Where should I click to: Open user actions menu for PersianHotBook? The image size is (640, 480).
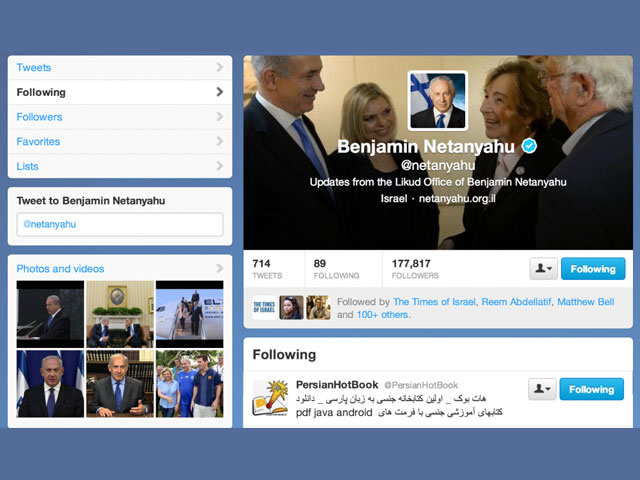[542, 389]
